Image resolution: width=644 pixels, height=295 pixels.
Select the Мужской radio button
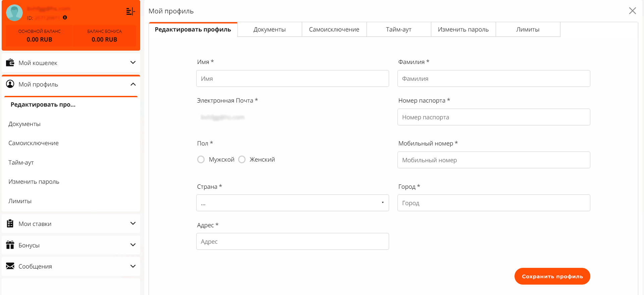[x=201, y=160]
